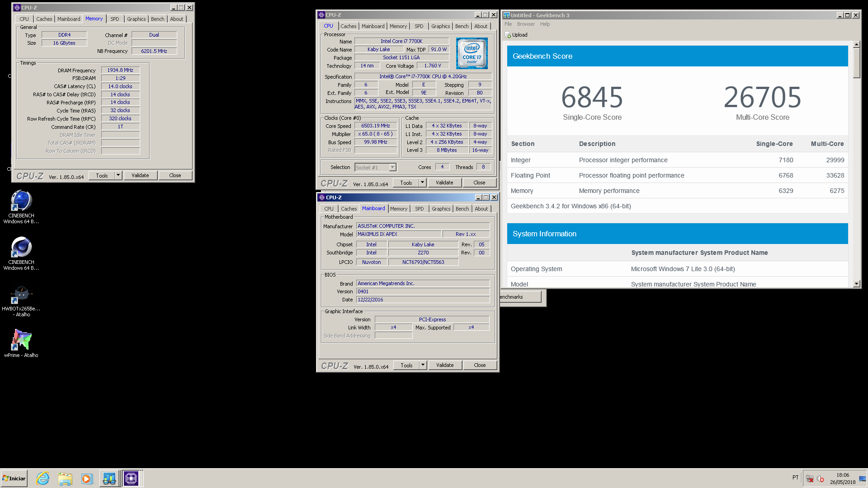Click the PT language indicator
Viewport: 868px width, 488px height.
click(795, 478)
